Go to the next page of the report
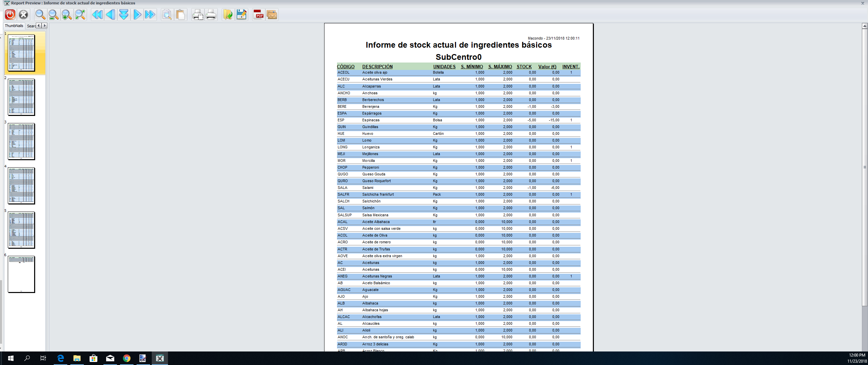Screen dimensions: 868x365 [137, 15]
